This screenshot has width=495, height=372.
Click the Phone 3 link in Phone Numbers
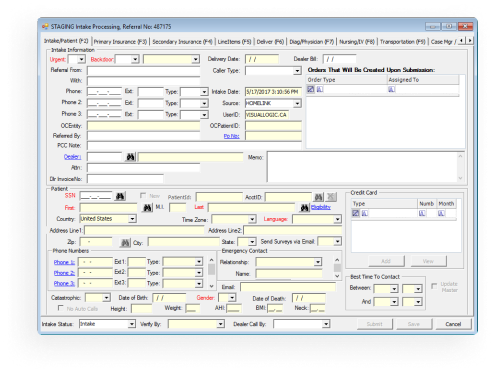pos(64,284)
